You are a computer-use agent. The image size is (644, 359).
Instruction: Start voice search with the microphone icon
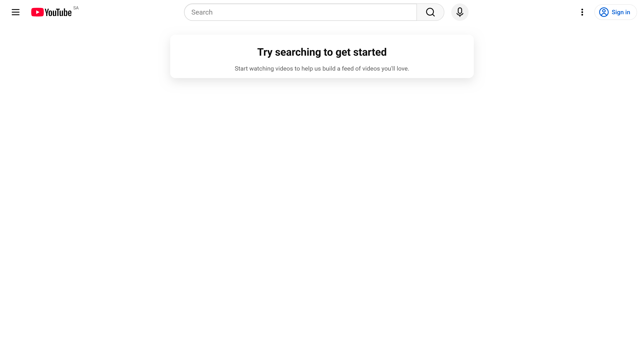(x=460, y=12)
